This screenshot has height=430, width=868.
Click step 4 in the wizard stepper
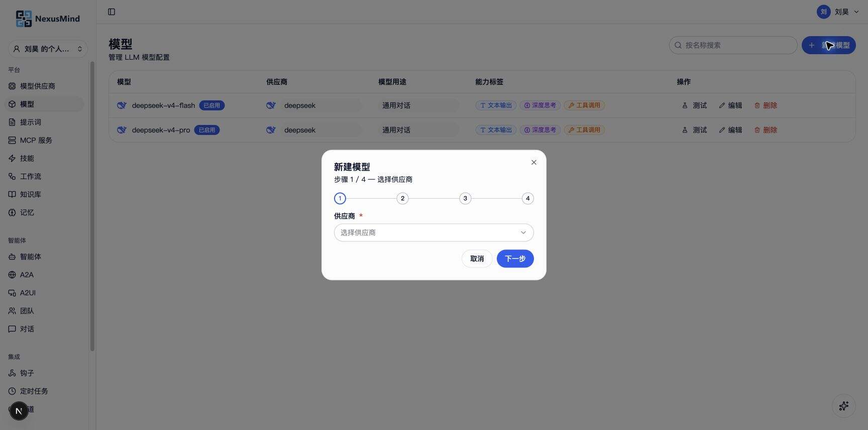527,198
